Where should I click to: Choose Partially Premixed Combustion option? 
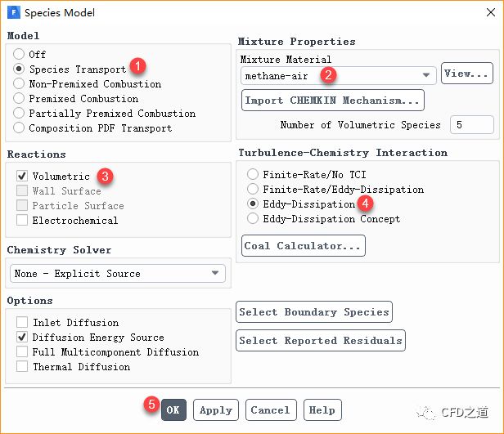pyautogui.click(x=19, y=114)
